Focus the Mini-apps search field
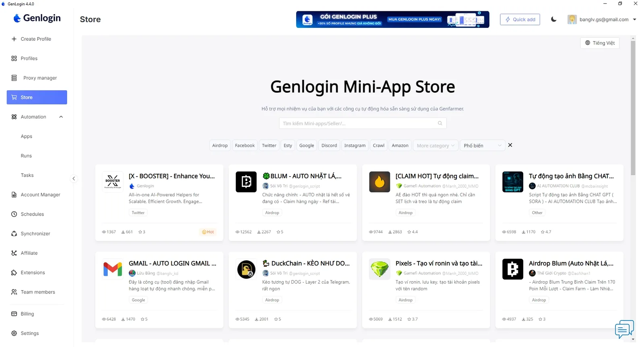 363,123
